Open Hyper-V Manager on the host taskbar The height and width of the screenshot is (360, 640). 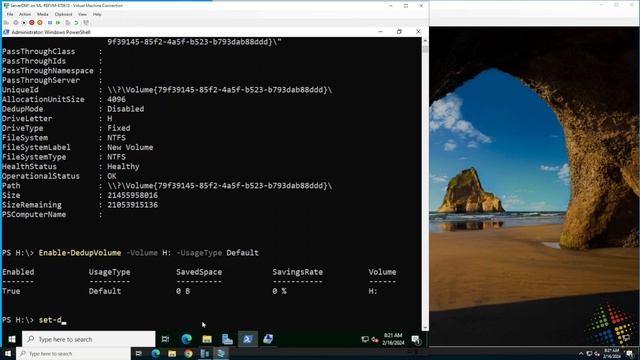(204, 353)
